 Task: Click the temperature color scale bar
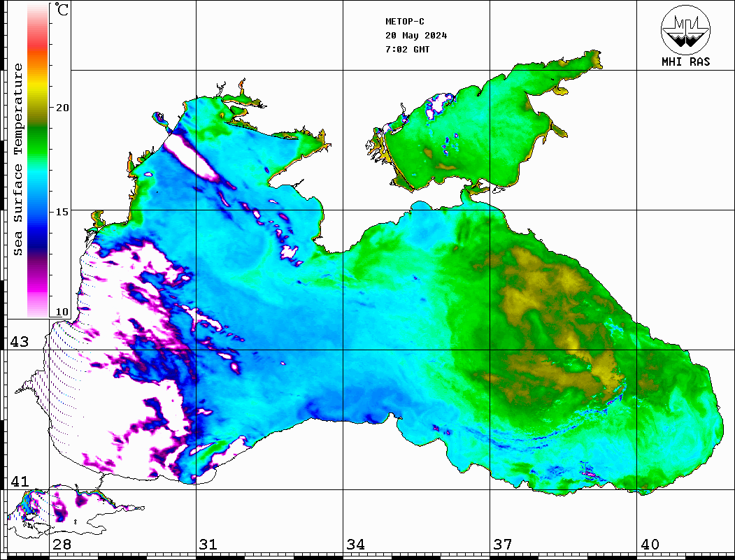[x=38, y=161]
